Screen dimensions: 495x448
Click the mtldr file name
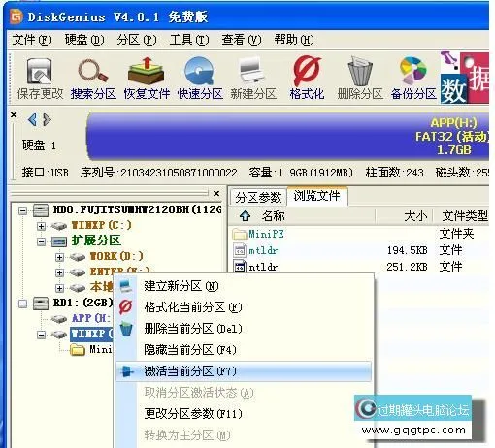[x=263, y=251]
